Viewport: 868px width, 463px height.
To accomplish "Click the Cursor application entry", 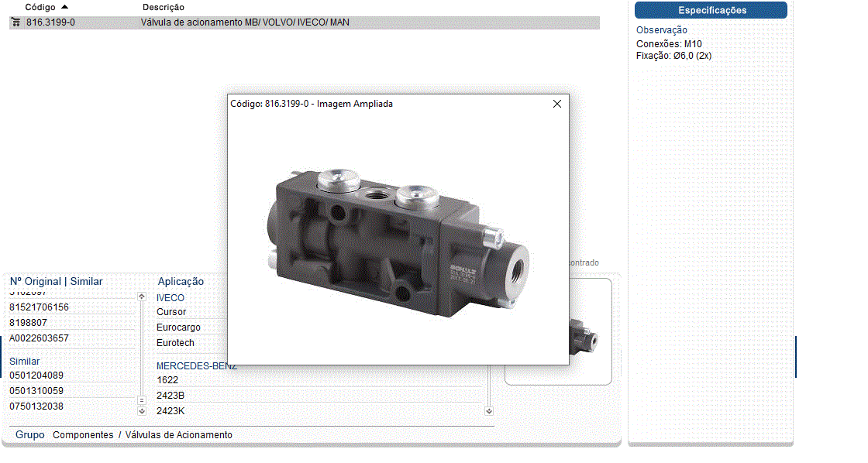I will pyautogui.click(x=171, y=312).
